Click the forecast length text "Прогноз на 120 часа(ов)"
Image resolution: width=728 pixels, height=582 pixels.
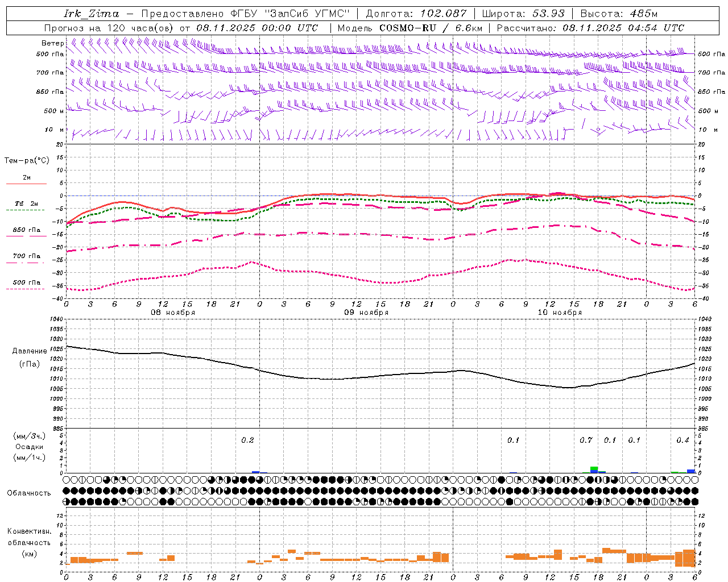[110, 28]
